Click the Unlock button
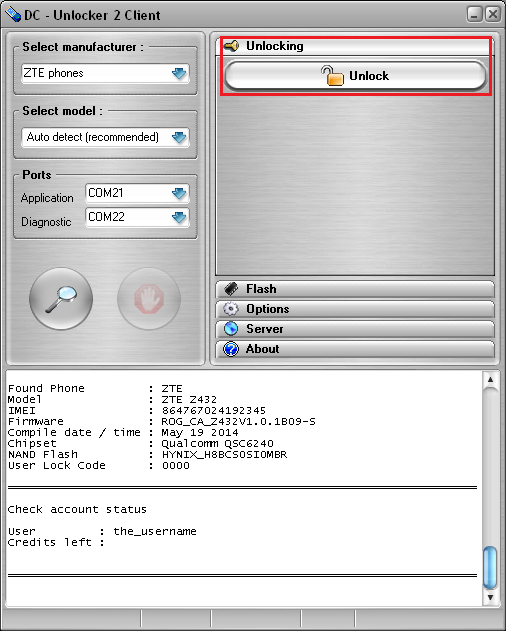 (355, 76)
